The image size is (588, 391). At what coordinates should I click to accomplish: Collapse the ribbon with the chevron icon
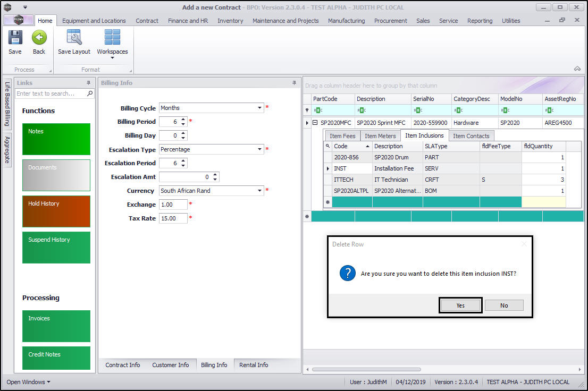577,69
